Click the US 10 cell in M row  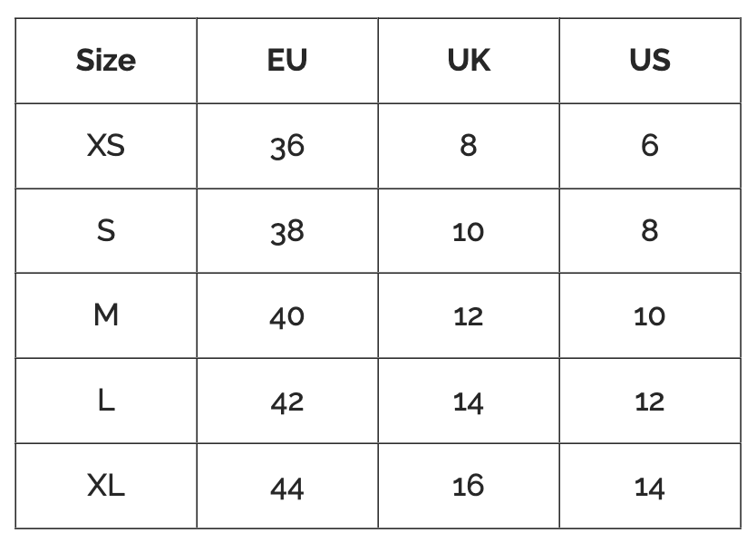tap(650, 315)
